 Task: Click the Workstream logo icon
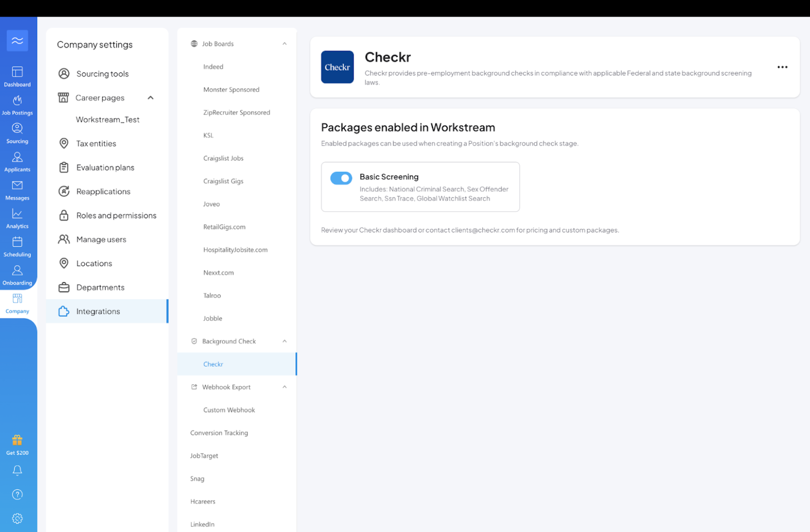click(x=17, y=40)
